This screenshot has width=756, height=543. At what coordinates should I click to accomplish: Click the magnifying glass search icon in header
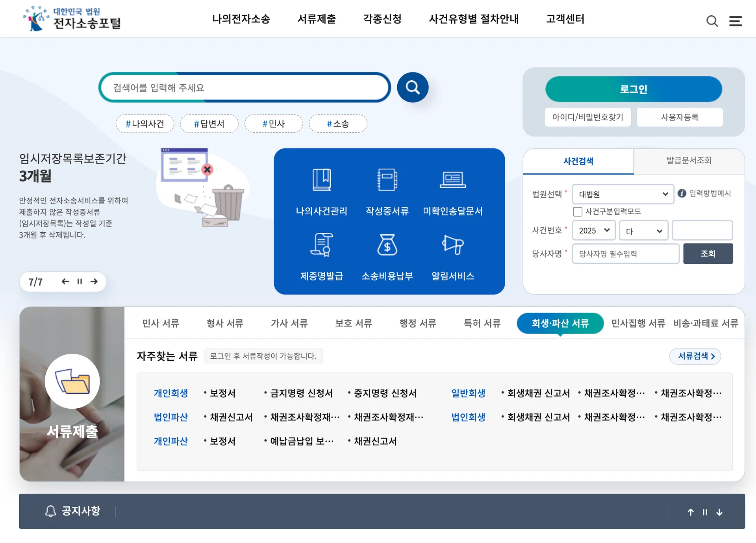coord(712,21)
